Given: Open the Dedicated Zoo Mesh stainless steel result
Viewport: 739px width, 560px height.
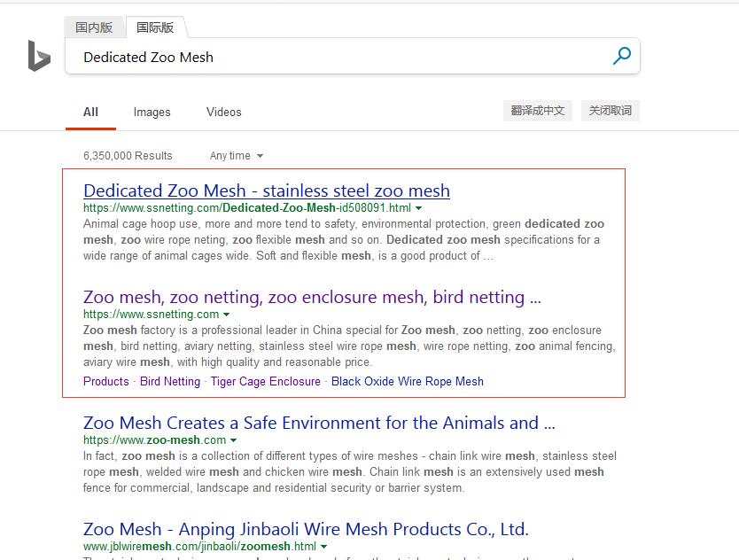Looking at the screenshot, I should (266, 191).
